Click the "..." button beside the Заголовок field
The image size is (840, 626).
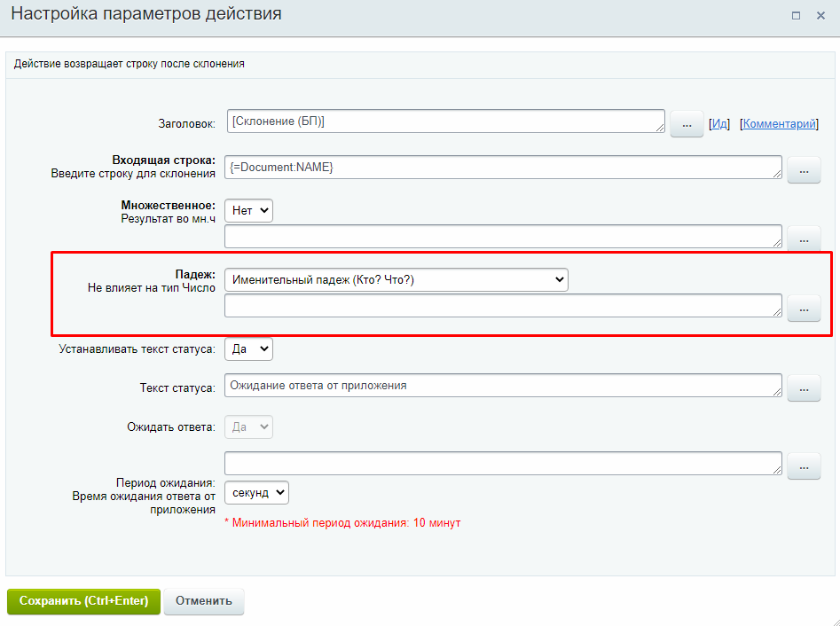[687, 124]
